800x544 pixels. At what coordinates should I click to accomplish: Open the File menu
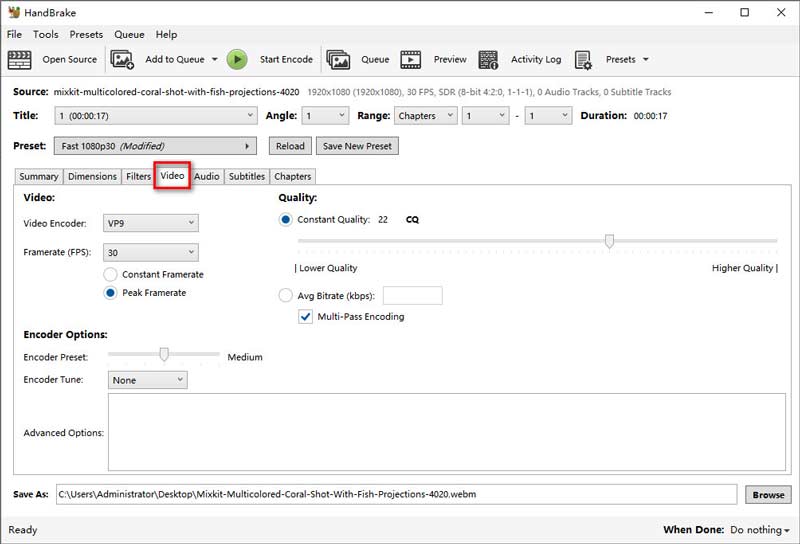pyautogui.click(x=14, y=34)
